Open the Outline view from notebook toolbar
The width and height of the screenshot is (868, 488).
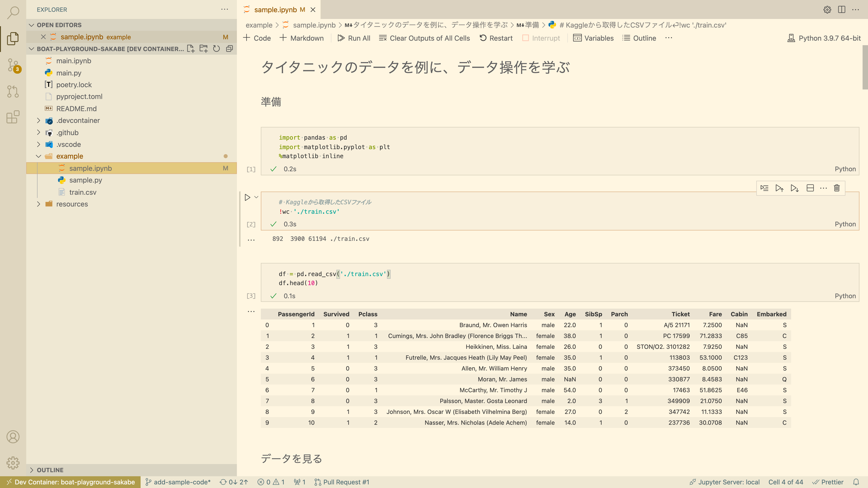tap(639, 38)
